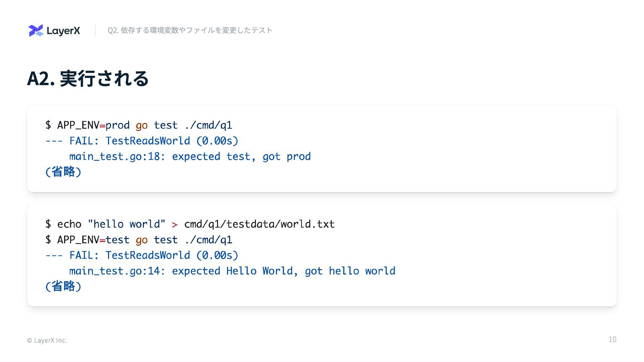Click main_test.go:18 error line
This screenshot has width=644, height=362.
tap(190, 157)
